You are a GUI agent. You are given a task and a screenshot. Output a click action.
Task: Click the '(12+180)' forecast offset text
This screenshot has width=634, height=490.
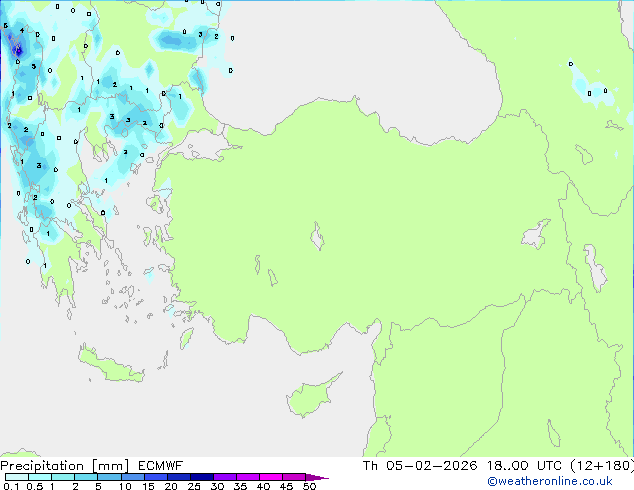coord(602,466)
